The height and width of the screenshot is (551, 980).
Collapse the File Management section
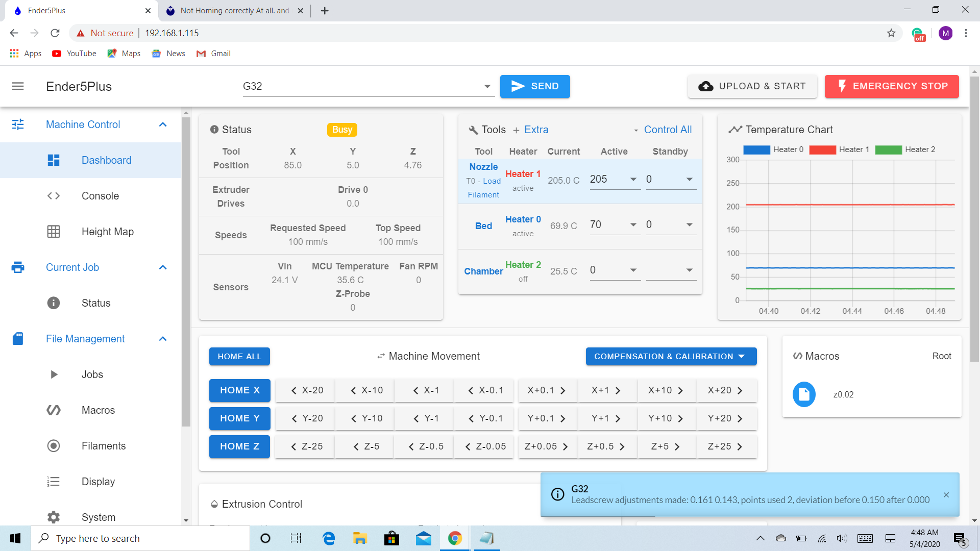(163, 339)
